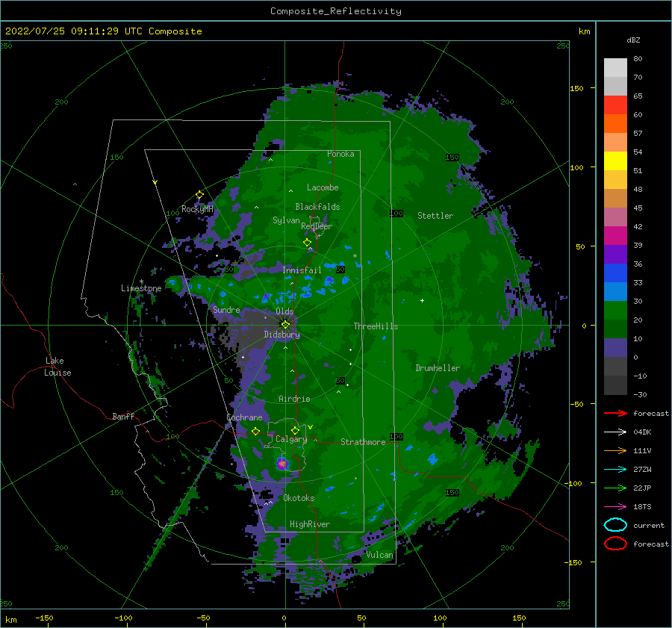672x628 pixels.
Task: Click the Lake Louise label
Action: pos(57,367)
